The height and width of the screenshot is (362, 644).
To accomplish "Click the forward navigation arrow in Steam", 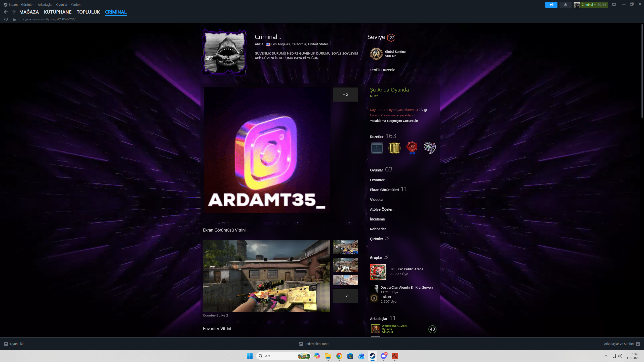I will pyautogui.click(x=14, y=12).
